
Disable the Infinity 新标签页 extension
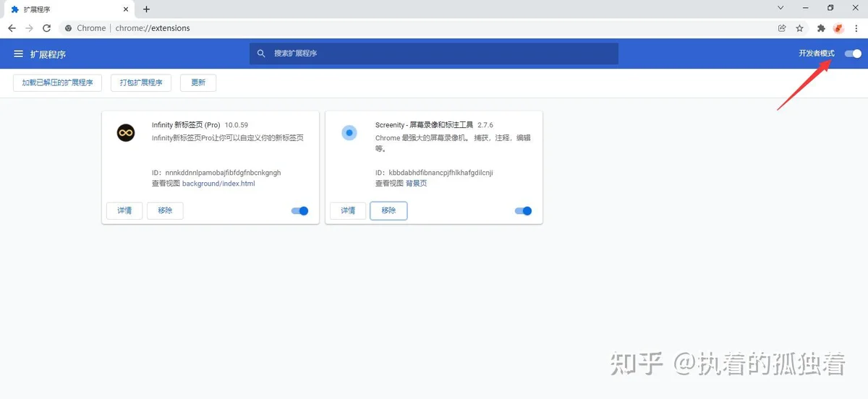point(299,211)
